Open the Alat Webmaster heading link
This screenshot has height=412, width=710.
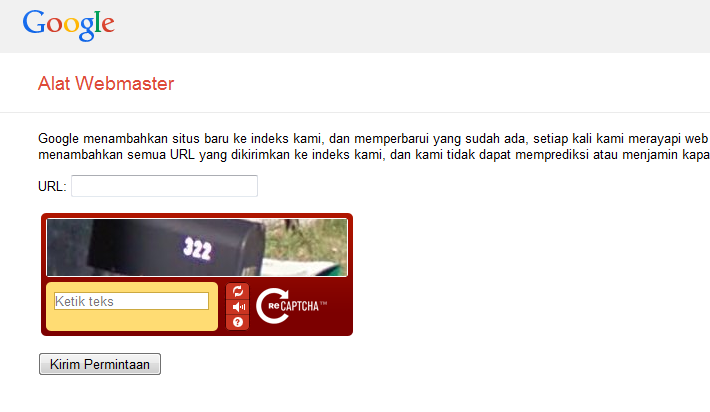(106, 83)
